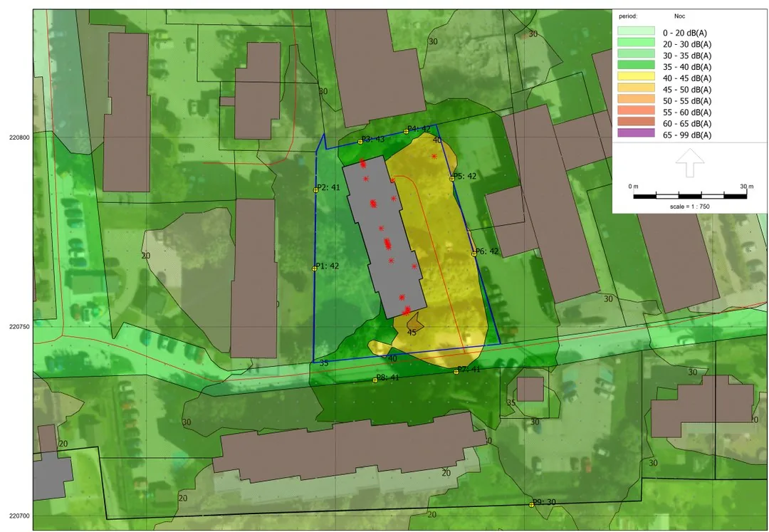Choose the 55 - 60 dB(A) swatch

[x=636, y=110]
